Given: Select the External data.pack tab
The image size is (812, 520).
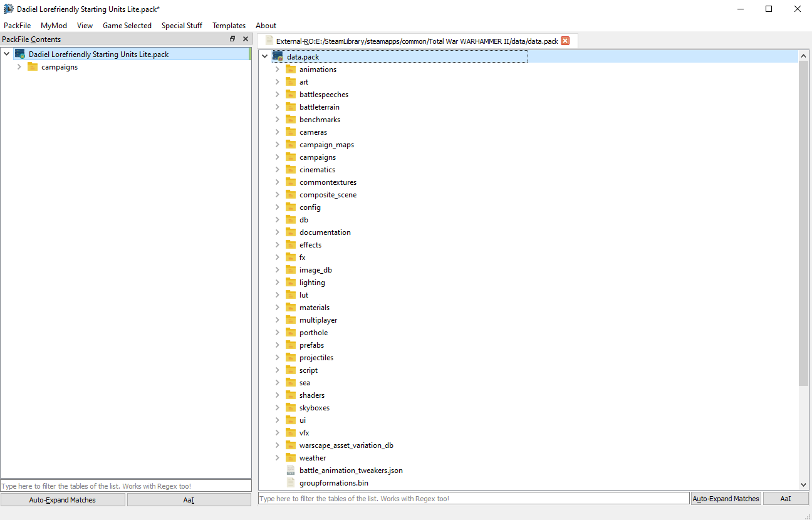Looking at the screenshot, I should (418, 41).
